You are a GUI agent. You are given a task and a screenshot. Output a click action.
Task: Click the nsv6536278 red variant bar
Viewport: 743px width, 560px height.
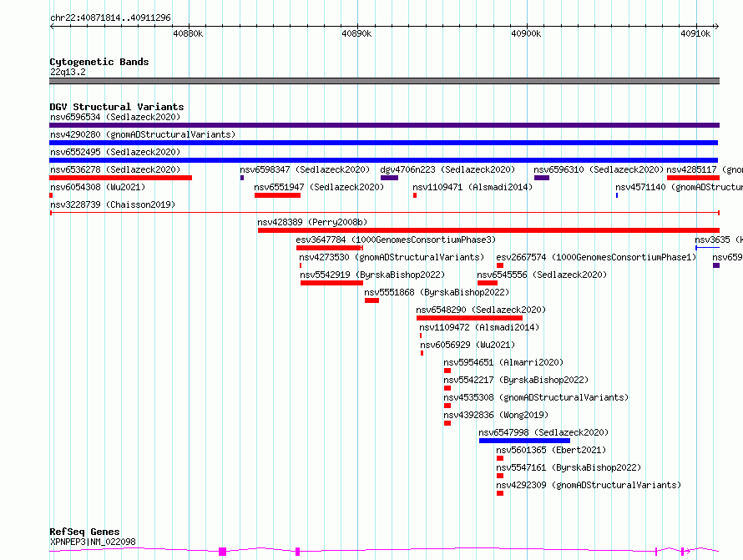[x=121, y=178]
